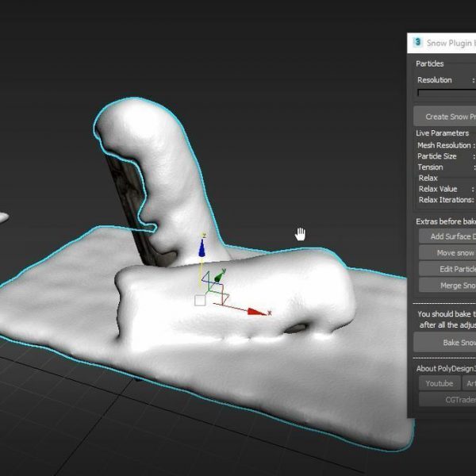Screen dimensions: 476x476
Task: Click the gizmo's white plane handle square
Action: (x=200, y=301)
